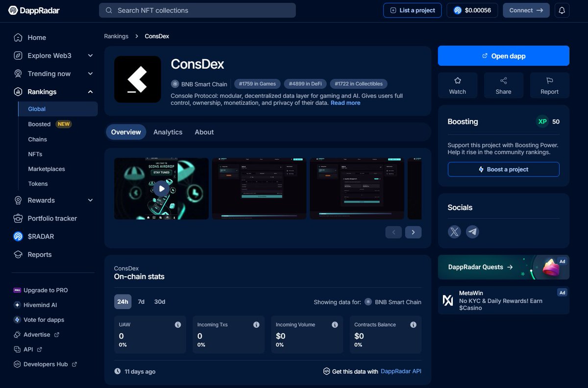The height and width of the screenshot is (388, 588).
Task: Toggle Watch for ConsDex
Action: tap(457, 85)
